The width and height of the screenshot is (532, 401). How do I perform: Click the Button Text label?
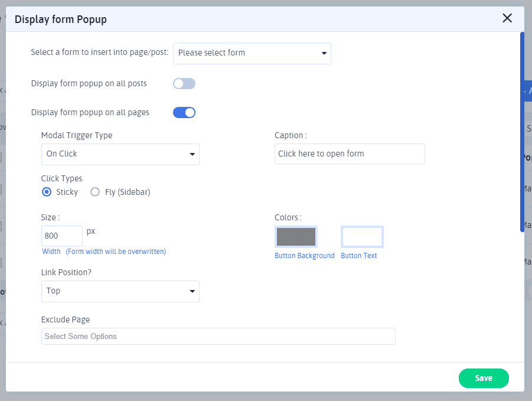coord(358,256)
